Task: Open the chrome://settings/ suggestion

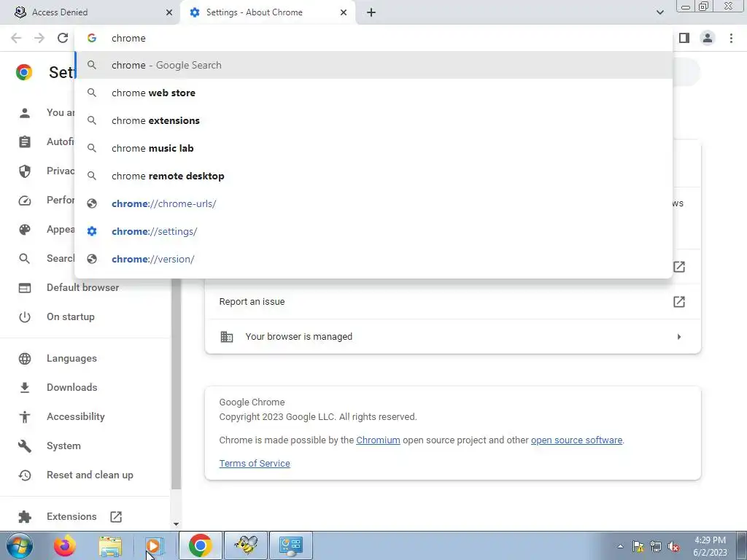Action: coord(374,231)
